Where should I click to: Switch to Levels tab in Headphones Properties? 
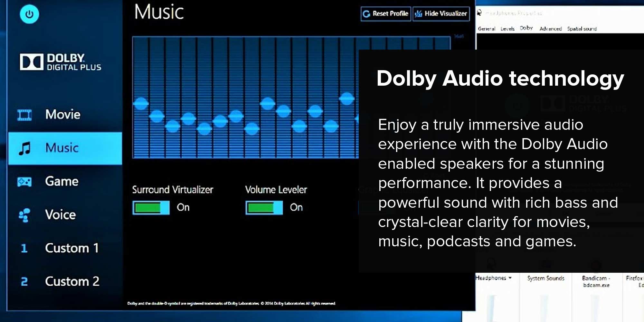507,29
